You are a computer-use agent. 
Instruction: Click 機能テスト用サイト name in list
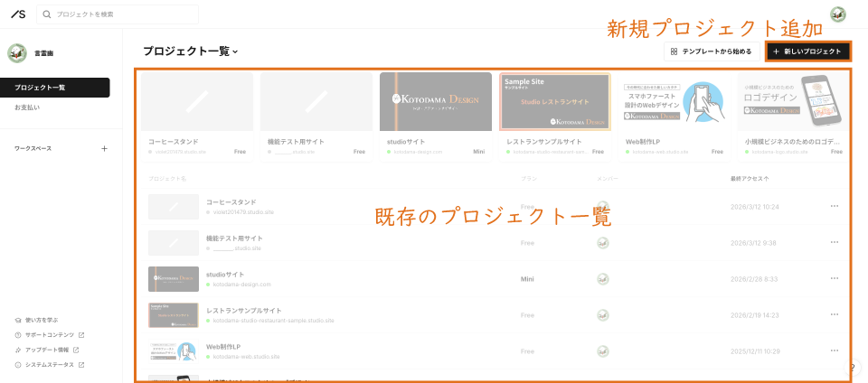234,238
